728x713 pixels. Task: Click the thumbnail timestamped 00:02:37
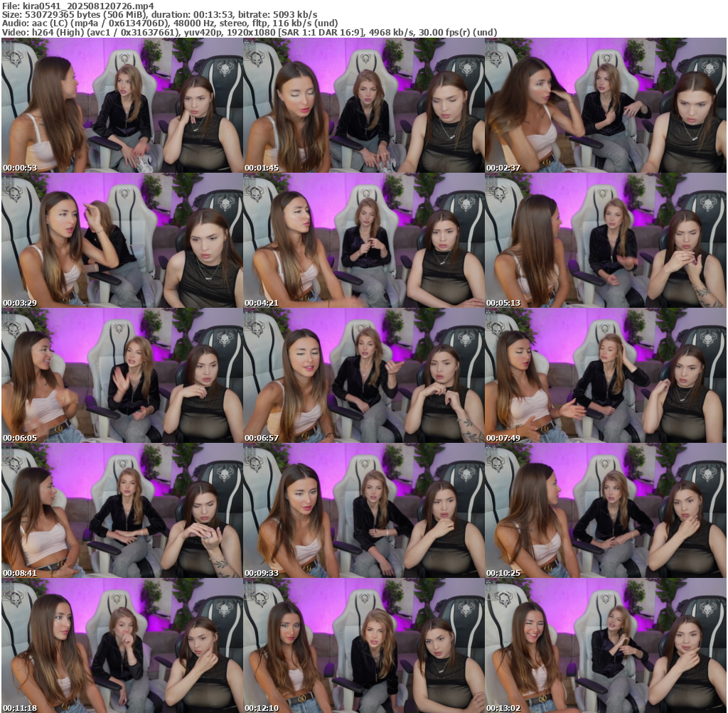606,105
